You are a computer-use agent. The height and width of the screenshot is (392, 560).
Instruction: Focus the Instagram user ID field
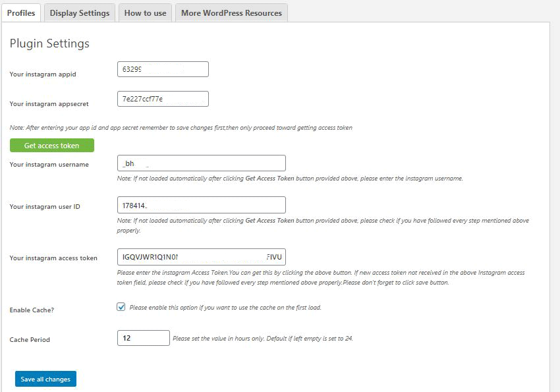pyautogui.click(x=202, y=205)
